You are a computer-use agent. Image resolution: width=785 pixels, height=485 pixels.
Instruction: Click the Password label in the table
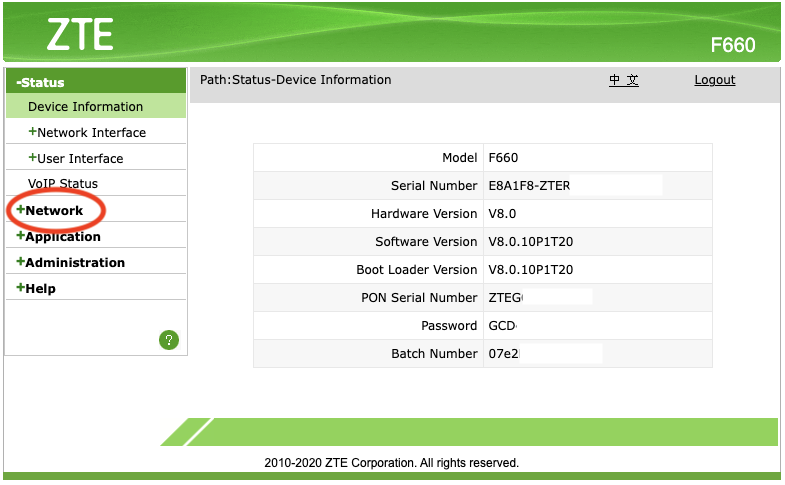[449, 326]
